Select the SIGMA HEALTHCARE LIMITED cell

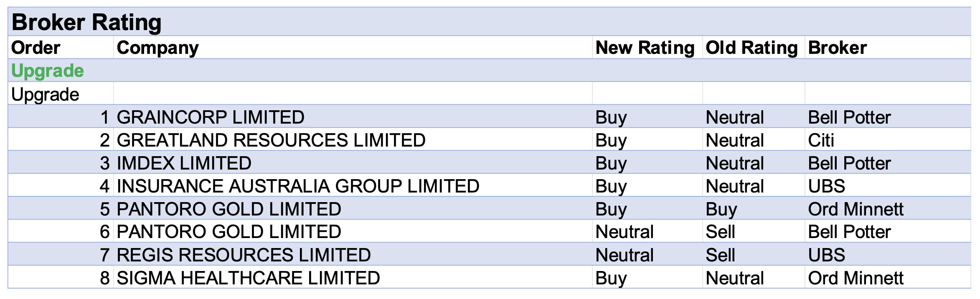tap(248, 278)
